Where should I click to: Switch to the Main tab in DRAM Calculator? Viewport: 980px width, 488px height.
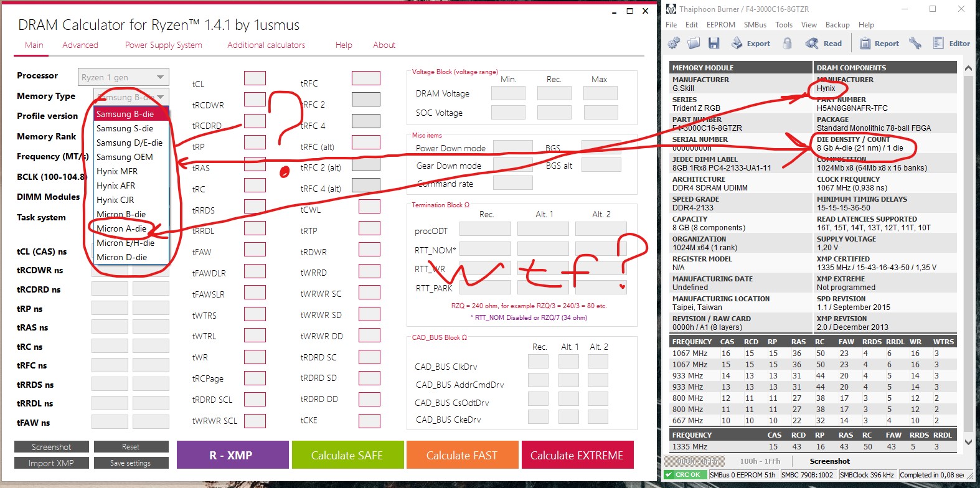(x=34, y=45)
